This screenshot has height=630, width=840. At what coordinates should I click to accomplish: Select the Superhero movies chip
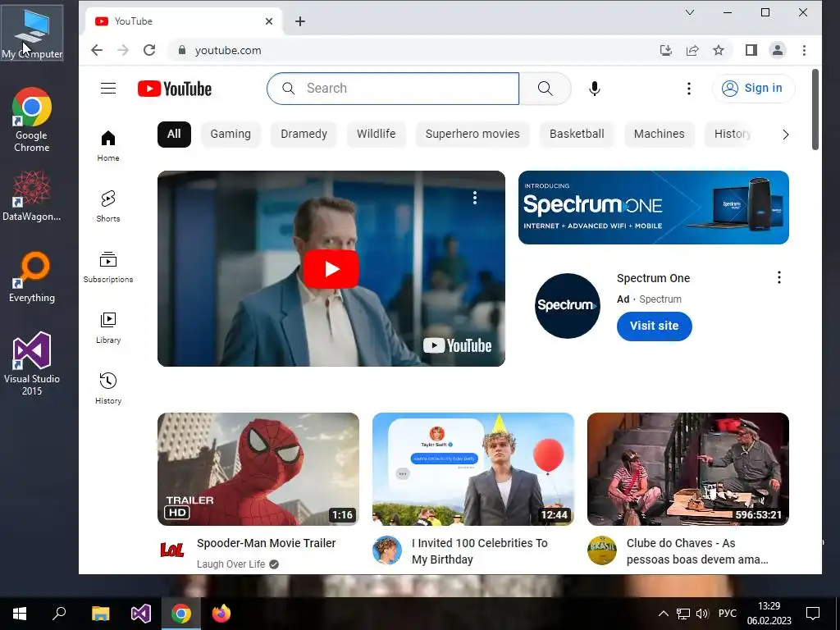click(472, 134)
